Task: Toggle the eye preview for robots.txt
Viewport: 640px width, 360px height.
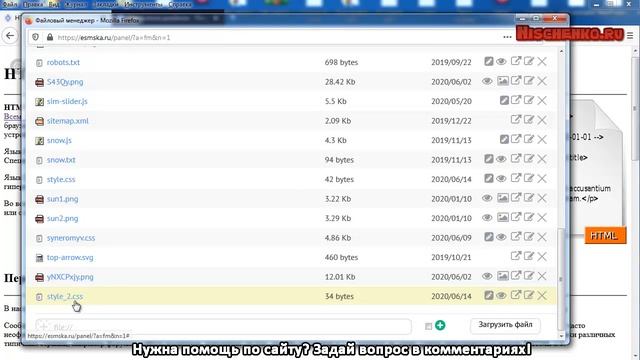Action: point(501,62)
